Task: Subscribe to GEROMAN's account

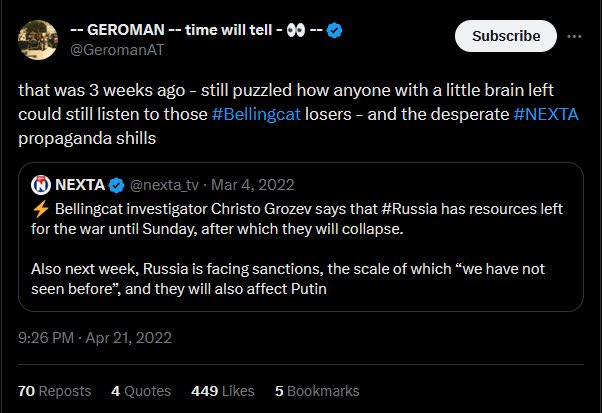Action: (506, 36)
